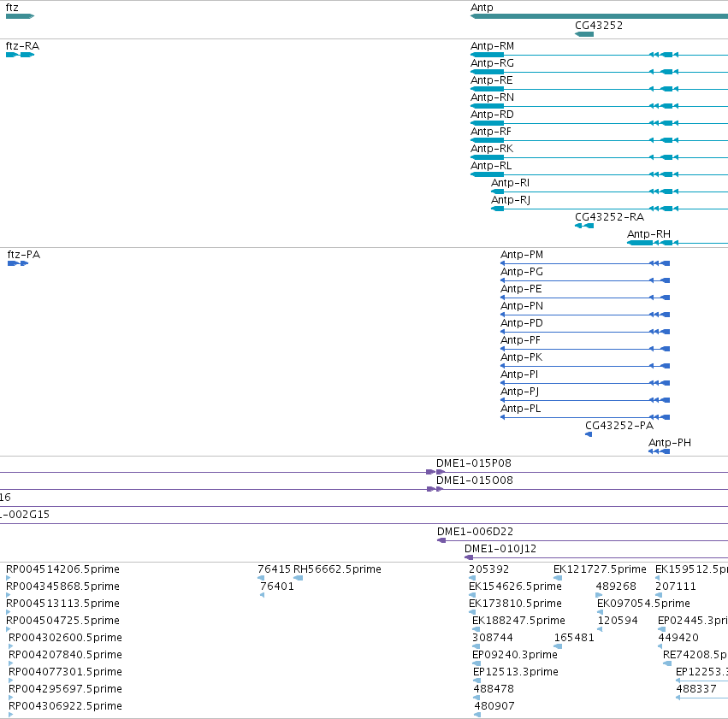Click the CG43252 gene glyph bar

pos(584,34)
